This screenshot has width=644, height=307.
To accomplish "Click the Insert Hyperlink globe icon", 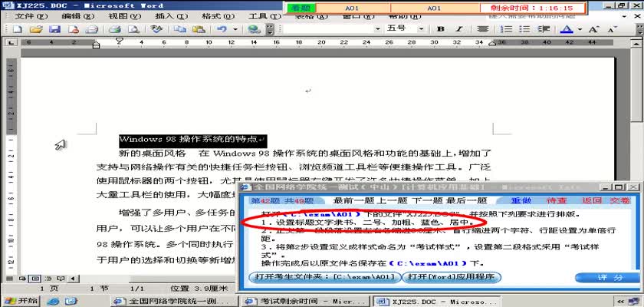I will [x=255, y=29].
